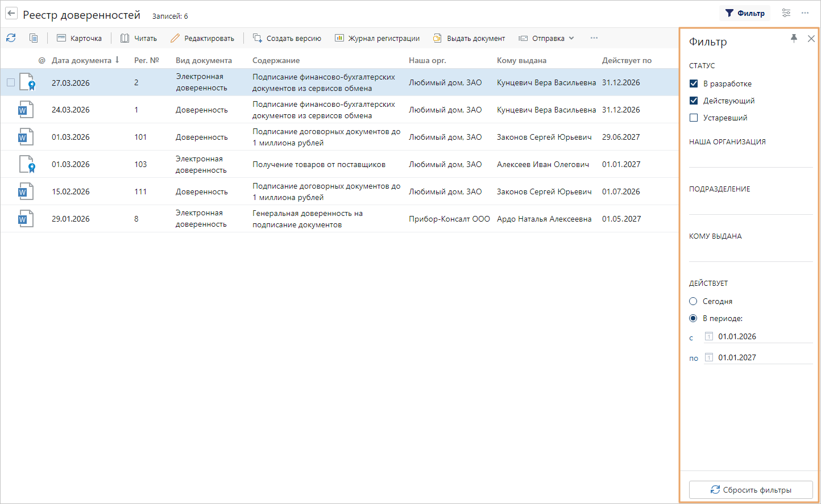Tick the checkbox on the first row
The width and height of the screenshot is (821, 504).
[x=11, y=82]
